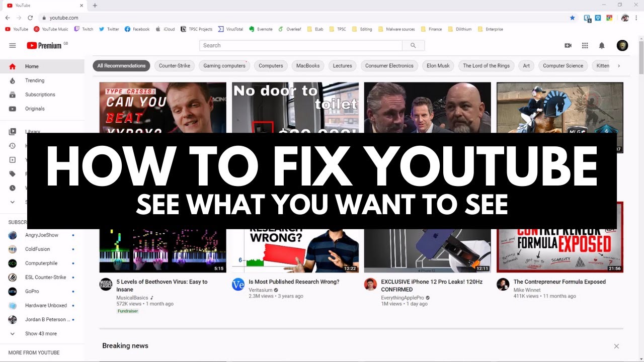Open 'The Contrepreneur Formula Exposed' title
The image size is (644, 362).
coord(559,282)
